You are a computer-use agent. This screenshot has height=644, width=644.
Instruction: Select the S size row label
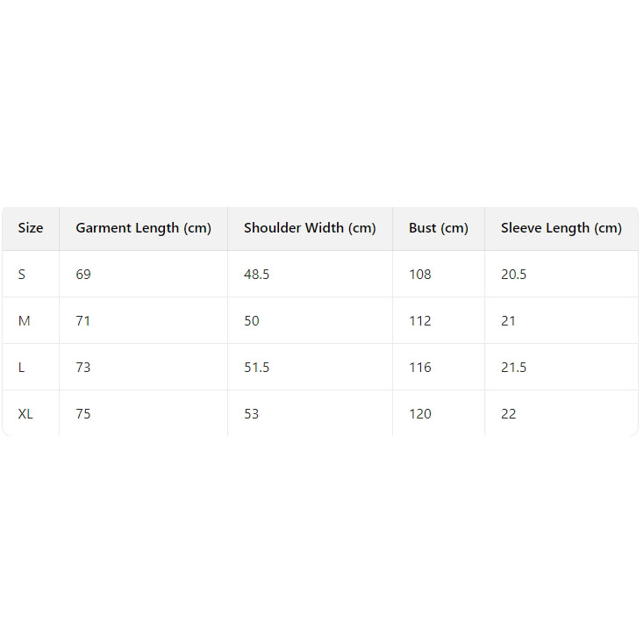tap(22, 275)
